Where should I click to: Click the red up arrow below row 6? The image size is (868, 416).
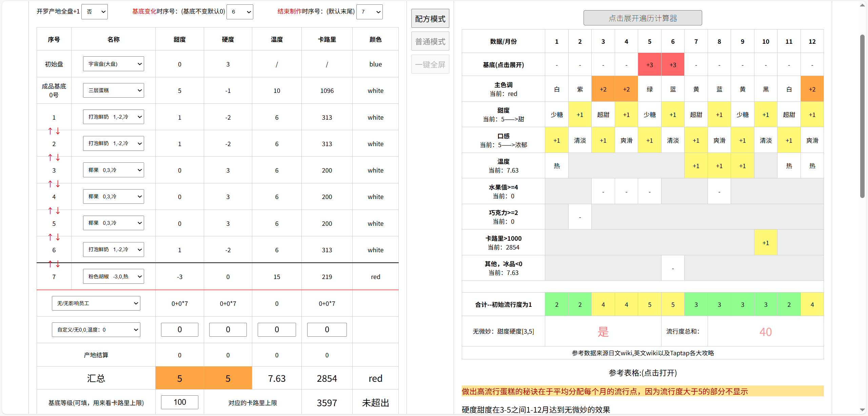pyautogui.click(x=50, y=263)
